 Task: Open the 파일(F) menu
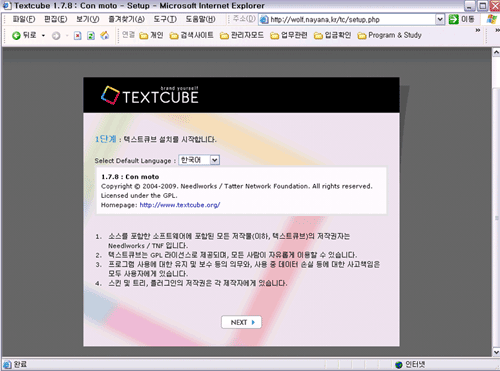[24, 19]
